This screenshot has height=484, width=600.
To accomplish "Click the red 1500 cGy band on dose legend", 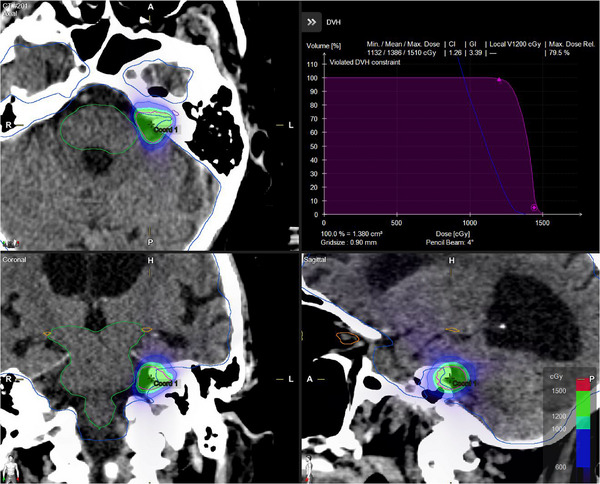I will tap(583, 385).
